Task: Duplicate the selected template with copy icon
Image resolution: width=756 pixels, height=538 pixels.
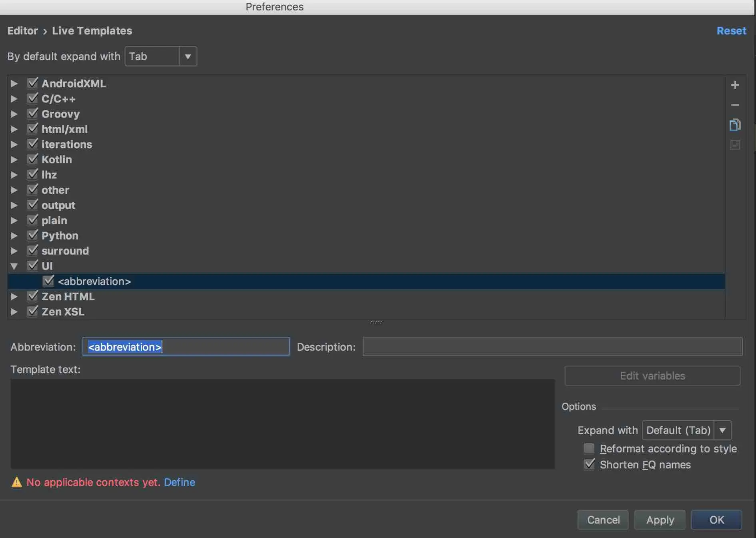Action: click(x=735, y=125)
